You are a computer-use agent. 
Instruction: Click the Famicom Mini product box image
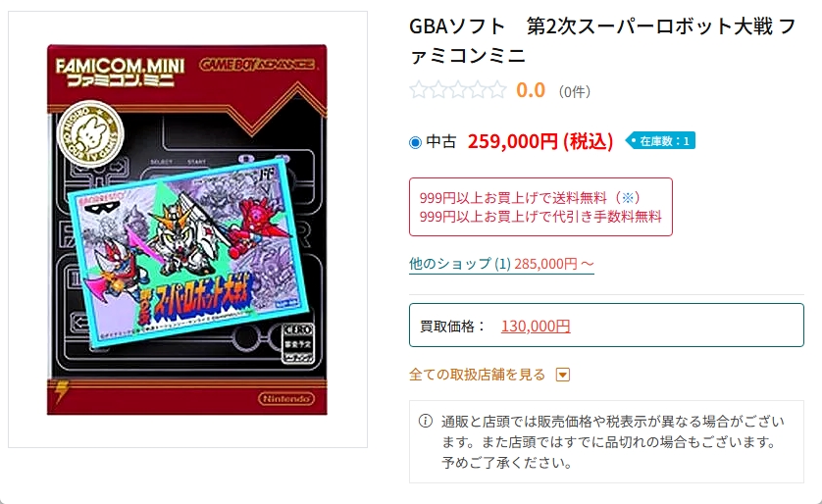[187, 229]
